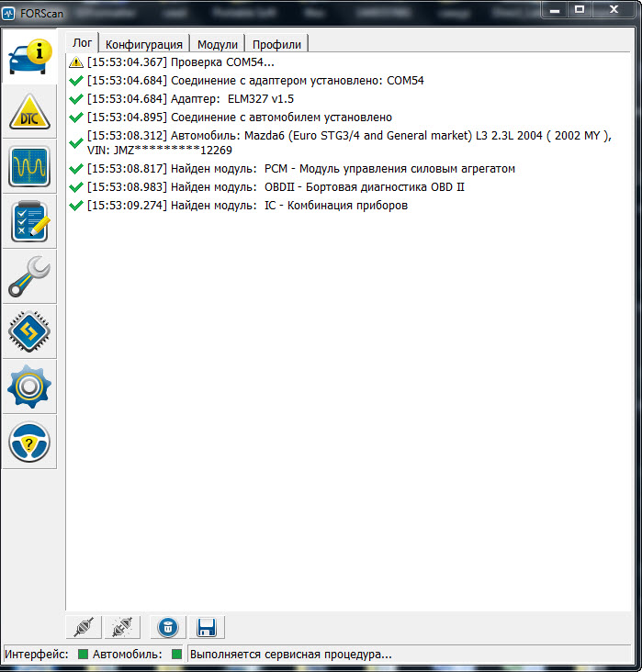
Task: Open the steering wheel Help section
Action: (29, 442)
